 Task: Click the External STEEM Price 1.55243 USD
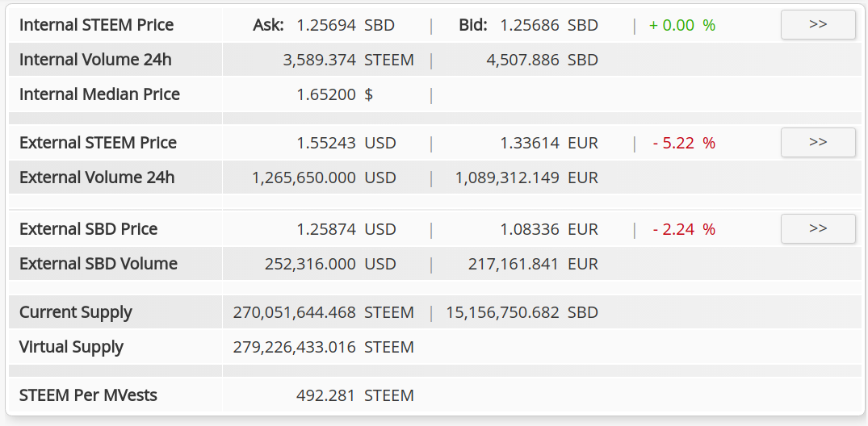346,144
